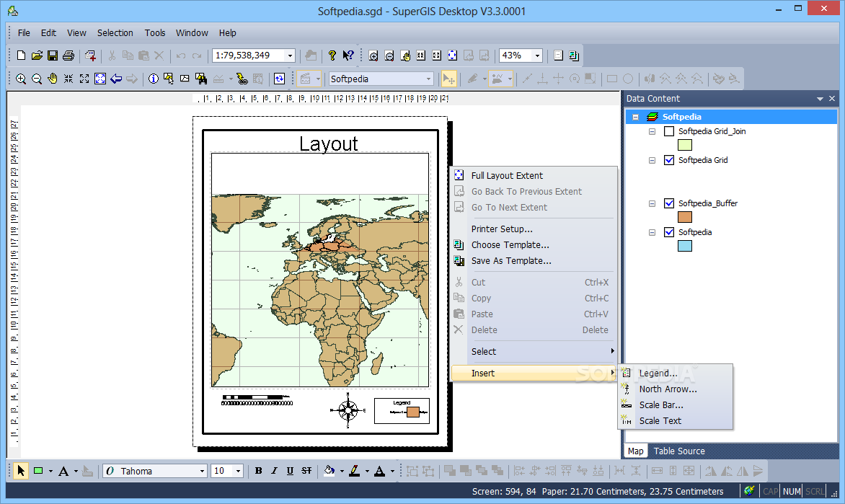Open the Softpedia target layer dropdown
845x504 pixels.
coord(428,79)
